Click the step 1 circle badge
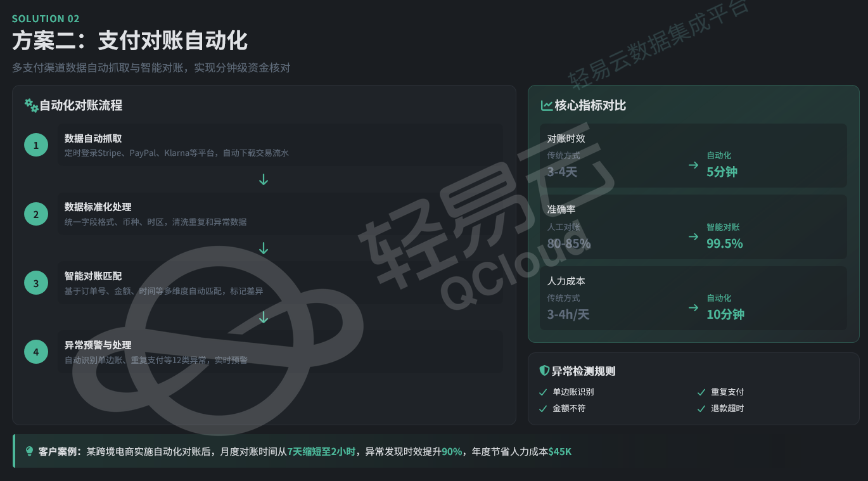The height and width of the screenshot is (481, 868). coord(36,145)
